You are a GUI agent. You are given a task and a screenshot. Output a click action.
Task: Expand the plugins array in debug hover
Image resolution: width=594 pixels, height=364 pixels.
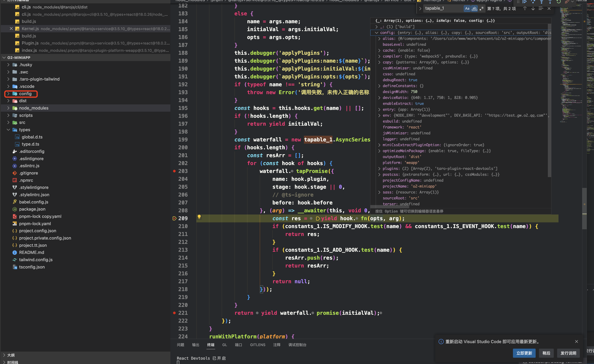tap(379, 169)
